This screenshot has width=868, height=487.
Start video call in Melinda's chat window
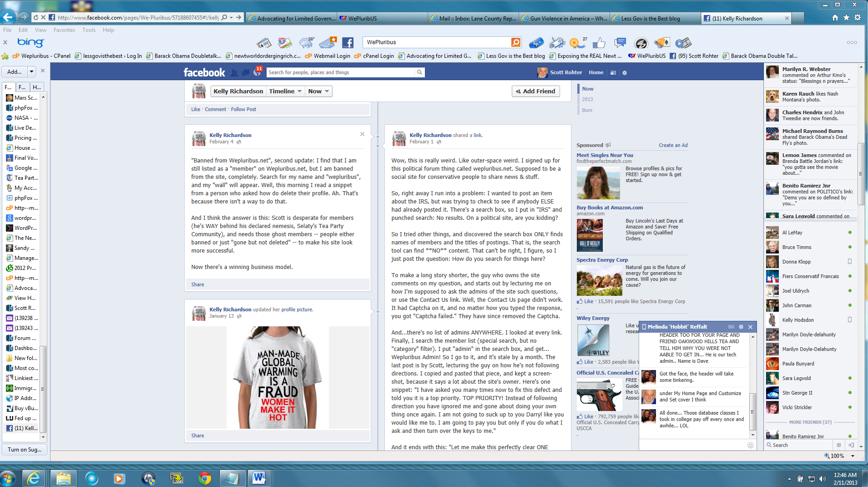tap(731, 327)
